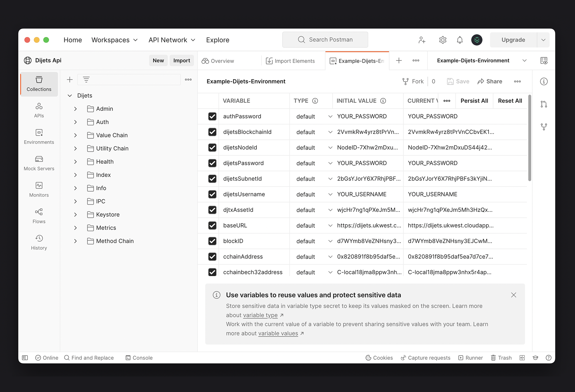The width and height of the screenshot is (575, 392).
Task: Open the variable type link
Action: [260, 315]
